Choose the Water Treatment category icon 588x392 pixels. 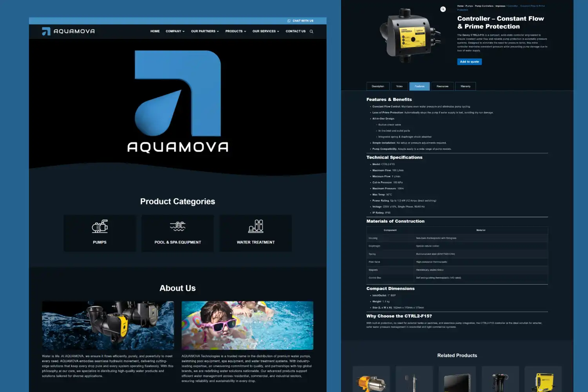pyautogui.click(x=256, y=226)
